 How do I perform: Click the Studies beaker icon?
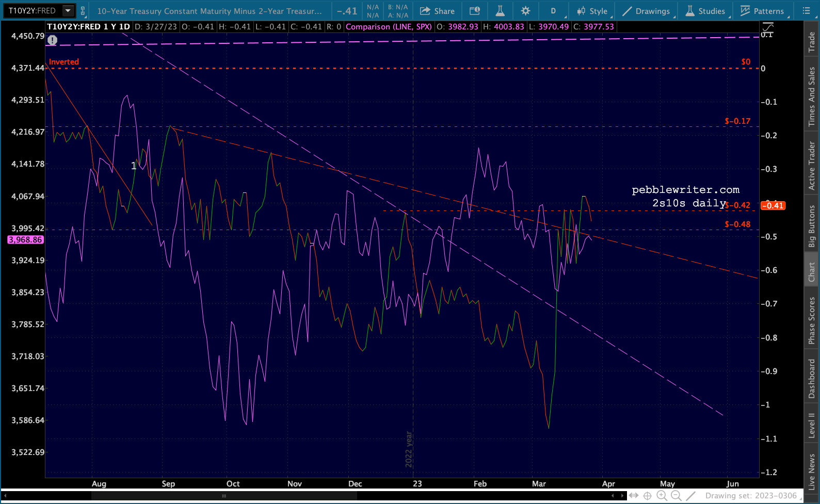(x=690, y=11)
